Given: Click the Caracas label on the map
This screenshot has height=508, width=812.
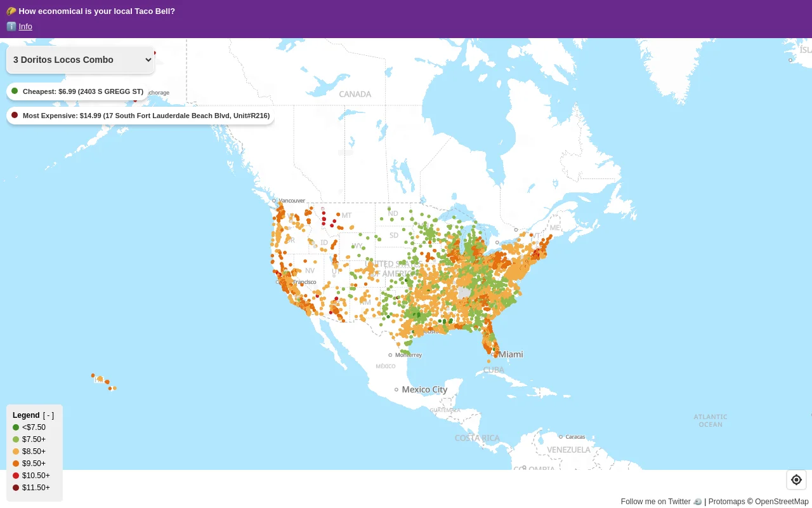Looking at the screenshot, I should pos(575,437).
